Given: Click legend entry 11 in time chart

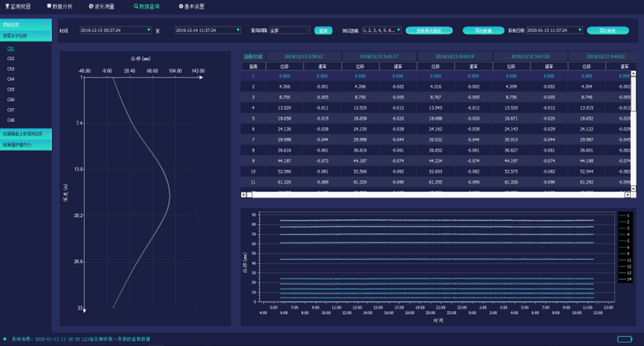Looking at the screenshot, I should tap(625, 260).
